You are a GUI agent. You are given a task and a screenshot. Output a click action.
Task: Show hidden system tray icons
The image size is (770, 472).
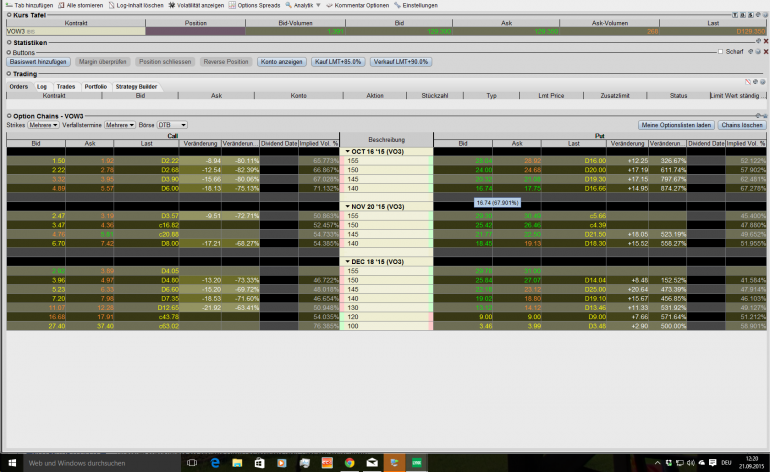coord(658,463)
